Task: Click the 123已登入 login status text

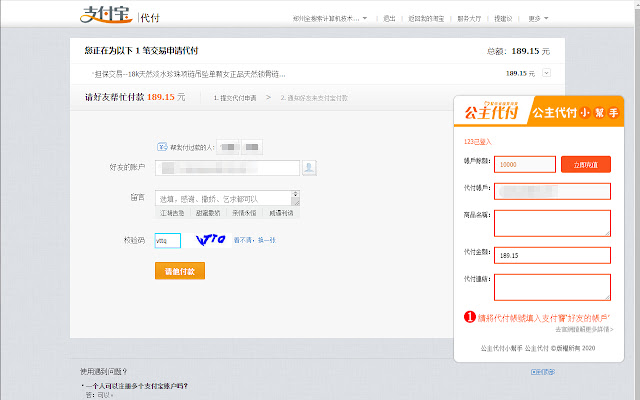Action: point(478,142)
